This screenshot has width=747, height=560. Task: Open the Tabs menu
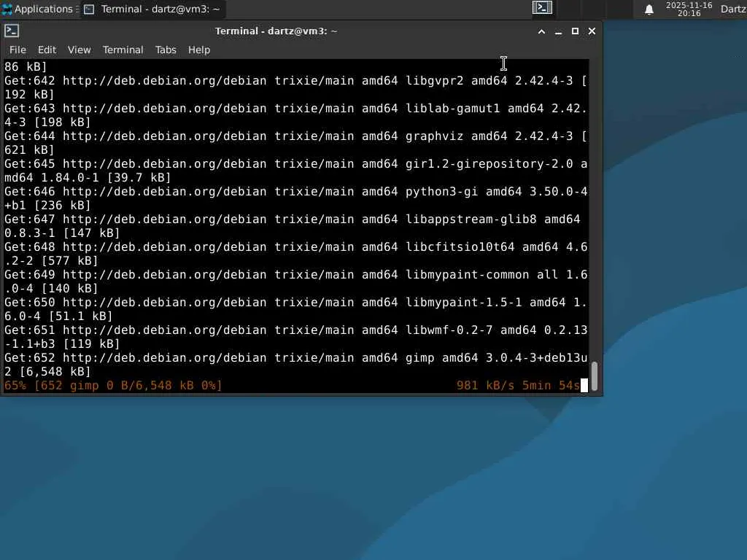[166, 50]
